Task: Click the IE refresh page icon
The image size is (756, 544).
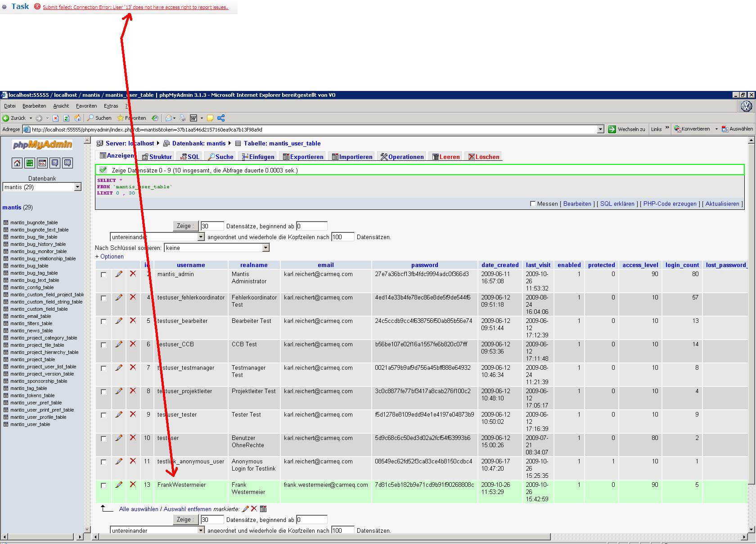Action: [66, 118]
